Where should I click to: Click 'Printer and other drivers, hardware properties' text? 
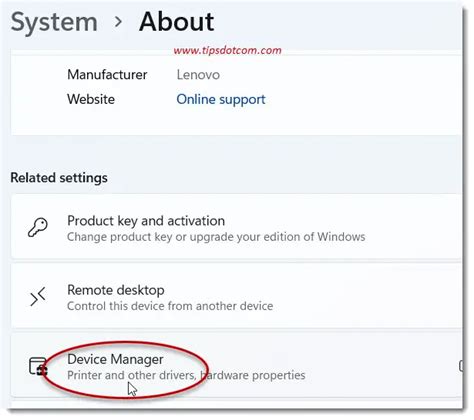tap(186, 375)
